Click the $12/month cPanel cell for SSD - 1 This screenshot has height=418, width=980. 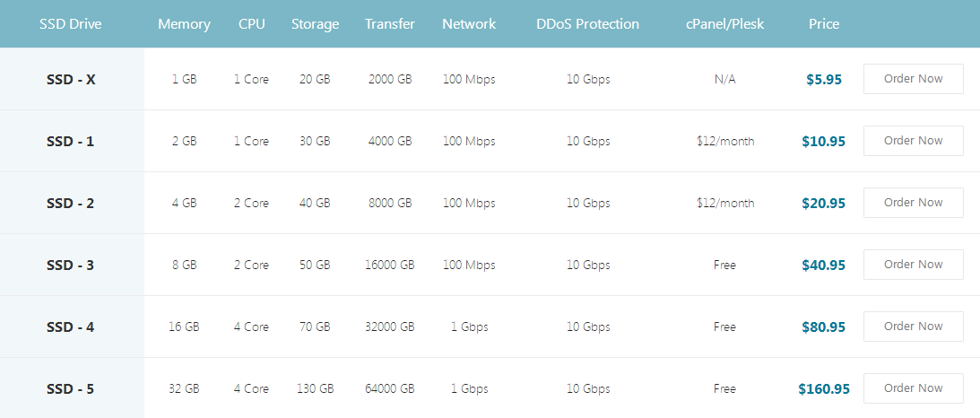(x=725, y=142)
